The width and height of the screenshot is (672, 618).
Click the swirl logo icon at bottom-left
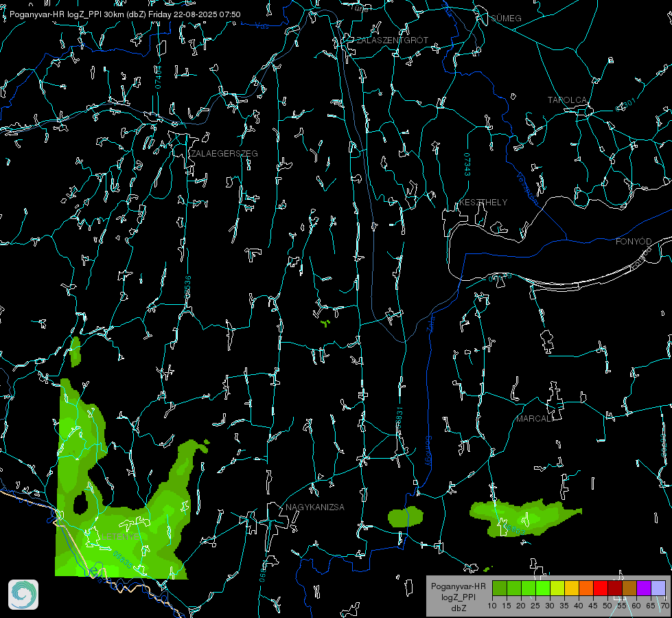coord(23,595)
